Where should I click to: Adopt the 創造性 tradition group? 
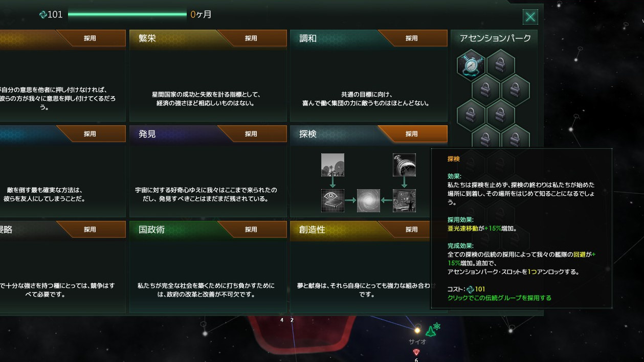coord(412,230)
